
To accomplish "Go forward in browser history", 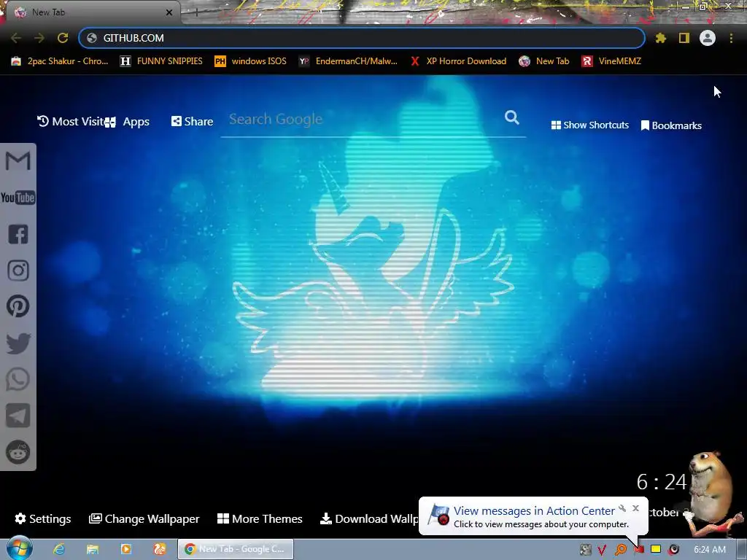I will click(x=39, y=38).
